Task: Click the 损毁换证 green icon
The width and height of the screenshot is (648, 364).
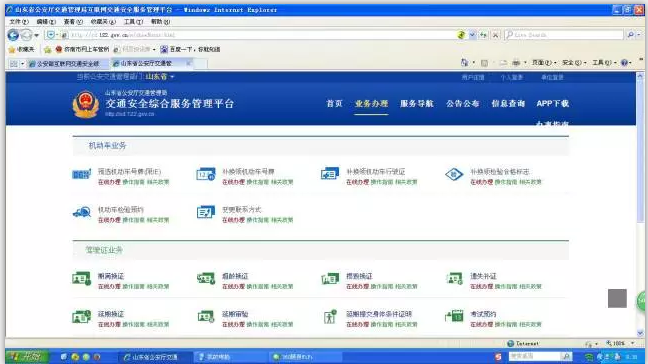Action: click(x=330, y=279)
